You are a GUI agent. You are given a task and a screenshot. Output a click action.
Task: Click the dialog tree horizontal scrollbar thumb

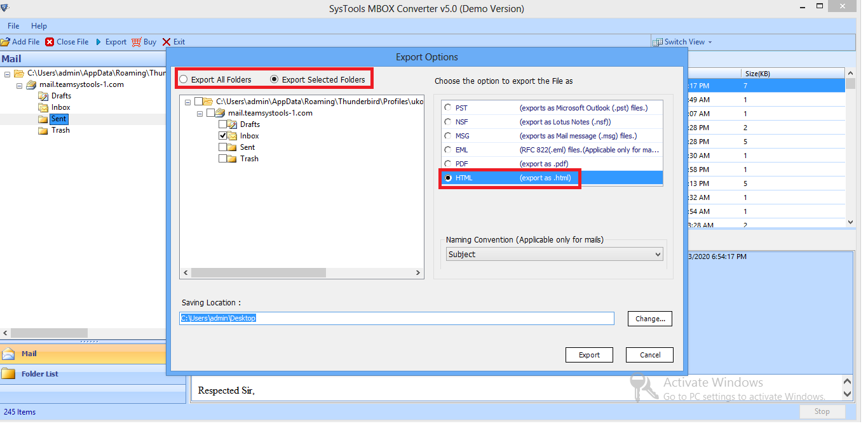coord(259,272)
